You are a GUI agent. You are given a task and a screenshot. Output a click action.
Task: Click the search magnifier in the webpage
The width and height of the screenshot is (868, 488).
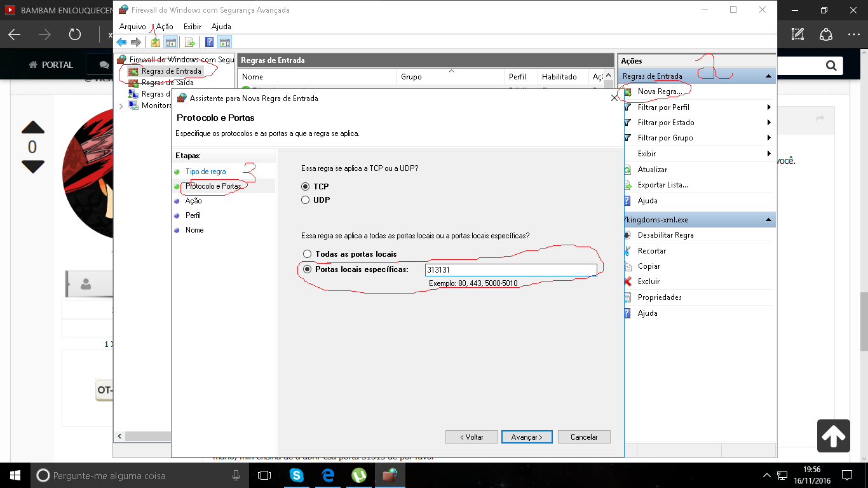click(x=831, y=65)
